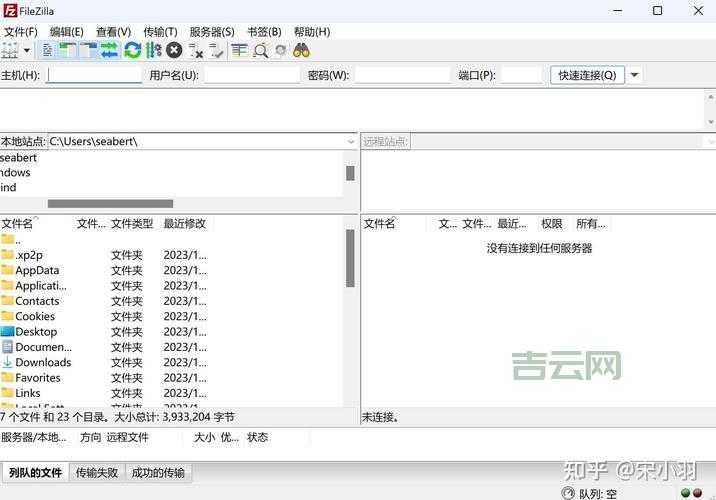Switch to the 传输失败 tab

tap(97, 473)
